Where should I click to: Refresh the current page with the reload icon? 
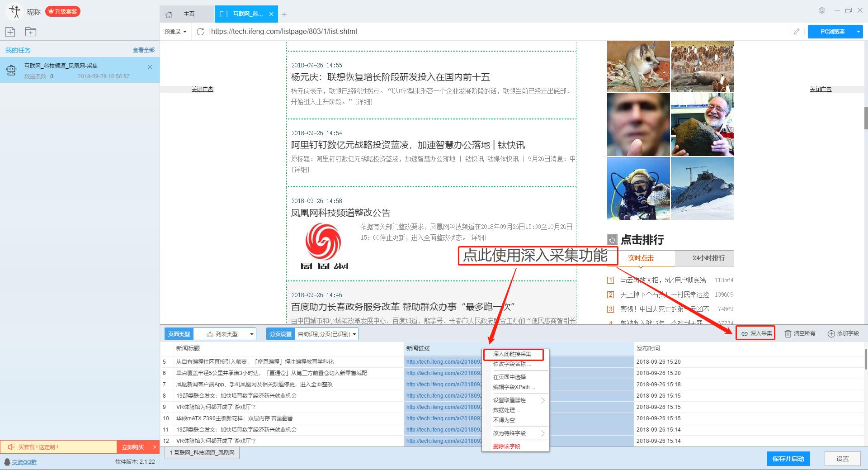pyautogui.click(x=200, y=31)
